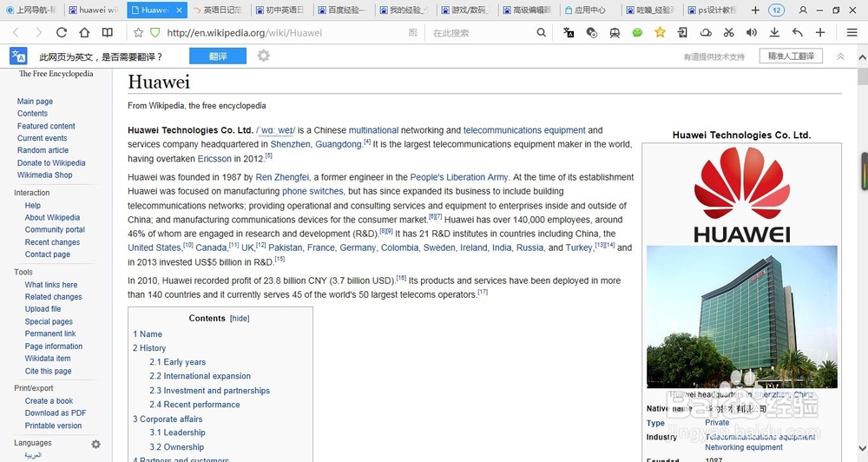Open Languages settings gear in sidebar

pyautogui.click(x=95, y=445)
